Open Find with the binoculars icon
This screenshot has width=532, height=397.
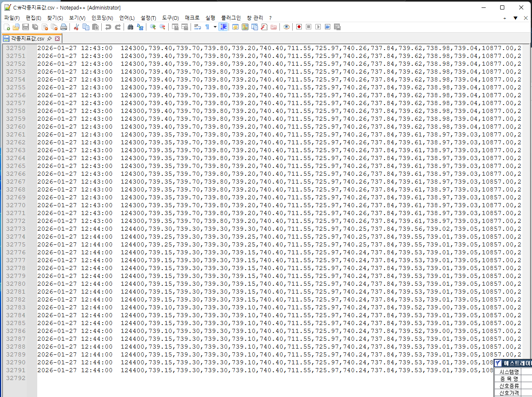(130, 27)
